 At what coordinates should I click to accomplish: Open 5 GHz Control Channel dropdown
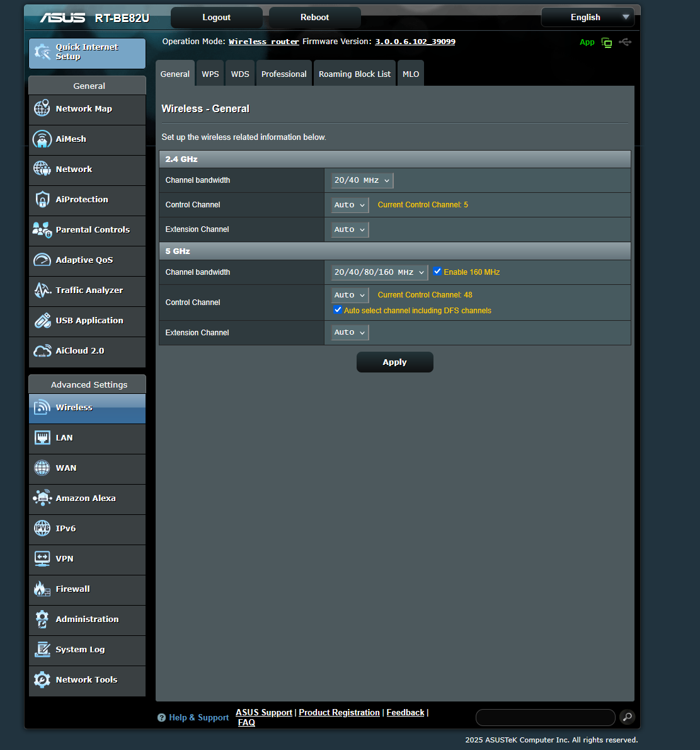(x=350, y=295)
